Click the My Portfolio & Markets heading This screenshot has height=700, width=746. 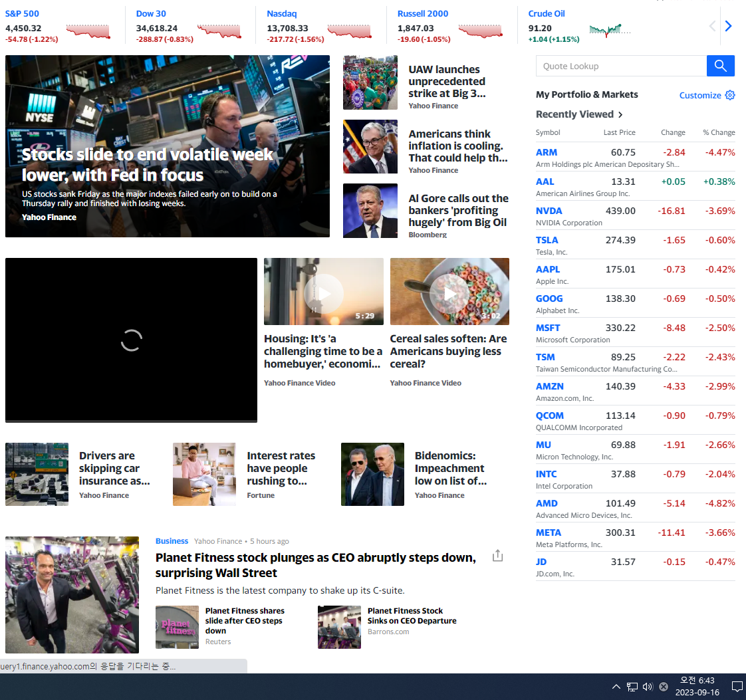(x=586, y=94)
